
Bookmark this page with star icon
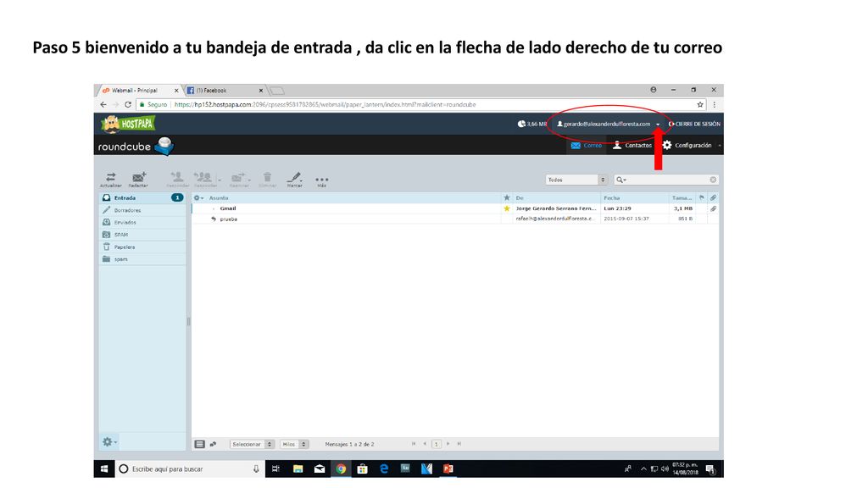(700, 104)
